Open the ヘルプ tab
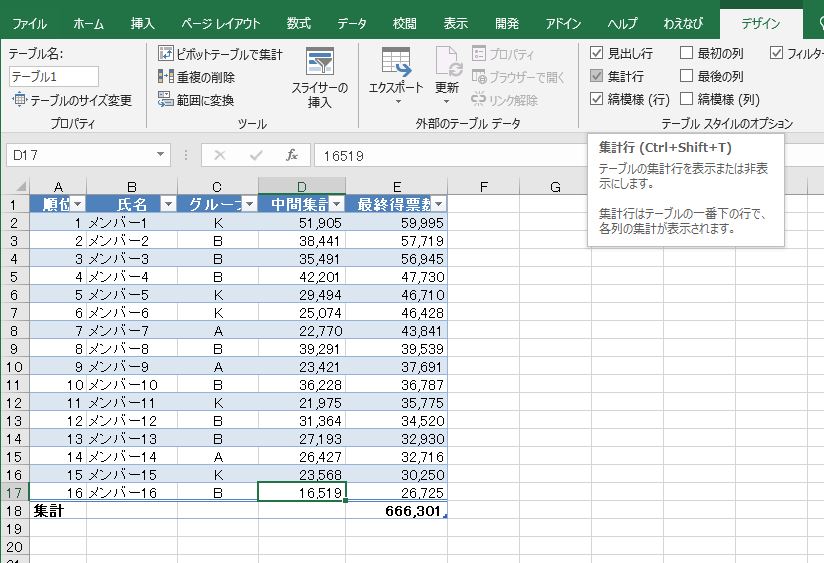This screenshot has width=824, height=563. click(623, 24)
